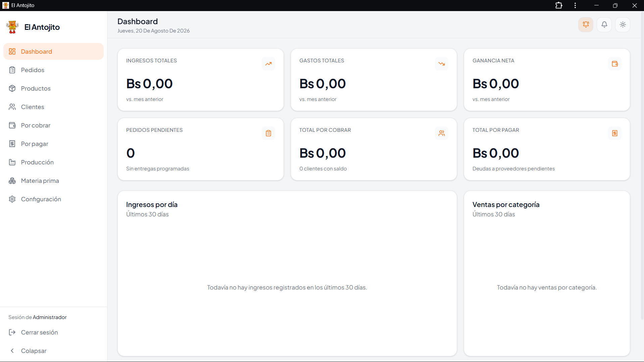The image size is (644, 362).
Task: Click the clipboard icon on Pedidos Pendientes card
Action: [x=268, y=133]
